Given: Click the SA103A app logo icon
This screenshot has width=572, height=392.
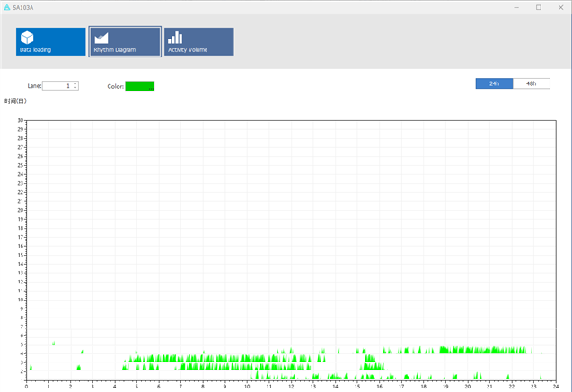Looking at the screenshot, I should pyautogui.click(x=6, y=6).
